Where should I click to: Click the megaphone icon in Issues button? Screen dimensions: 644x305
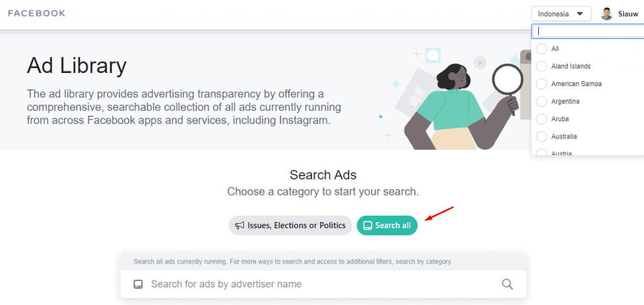(240, 225)
